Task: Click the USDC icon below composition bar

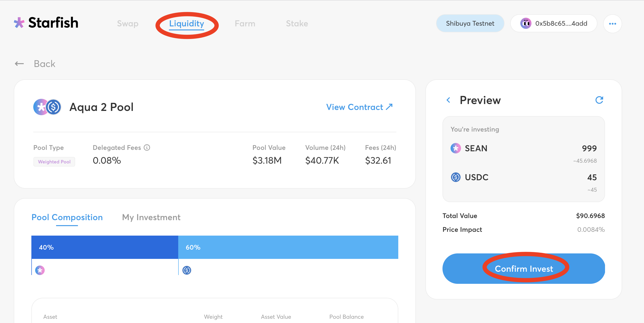Action: [187, 270]
